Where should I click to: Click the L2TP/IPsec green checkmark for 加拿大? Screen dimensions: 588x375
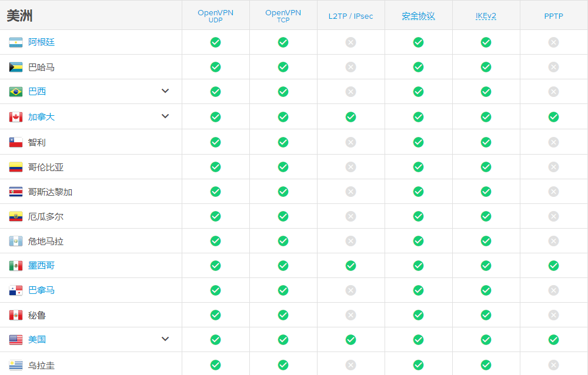350,117
